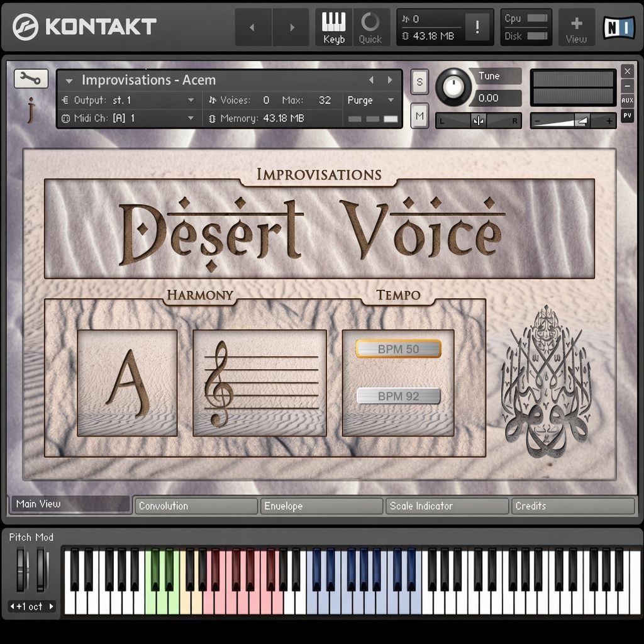Click the Max voices value 32
This screenshot has height=644, width=644.
tap(325, 100)
